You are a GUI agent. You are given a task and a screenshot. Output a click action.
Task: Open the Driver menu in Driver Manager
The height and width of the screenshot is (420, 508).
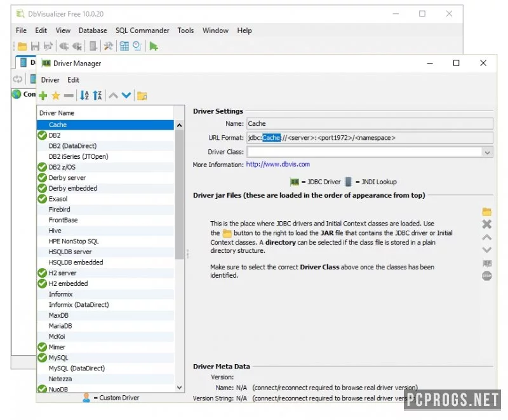tap(50, 79)
